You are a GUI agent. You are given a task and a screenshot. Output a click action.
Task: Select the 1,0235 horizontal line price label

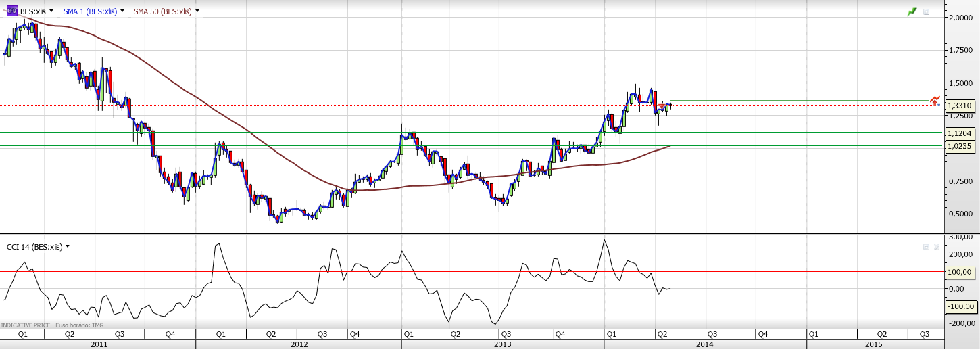click(x=960, y=146)
